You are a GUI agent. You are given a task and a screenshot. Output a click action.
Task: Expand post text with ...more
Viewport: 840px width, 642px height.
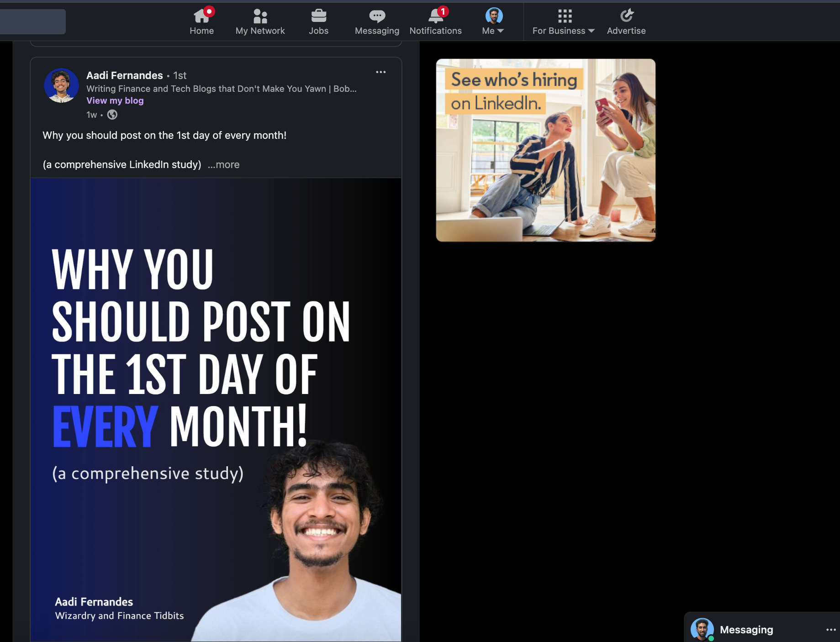pyautogui.click(x=224, y=164)
